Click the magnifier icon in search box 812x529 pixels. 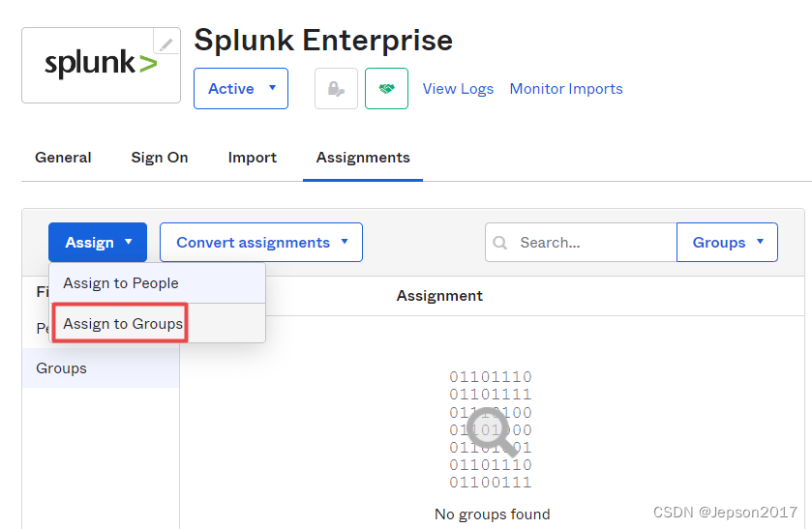click(499, 242)
